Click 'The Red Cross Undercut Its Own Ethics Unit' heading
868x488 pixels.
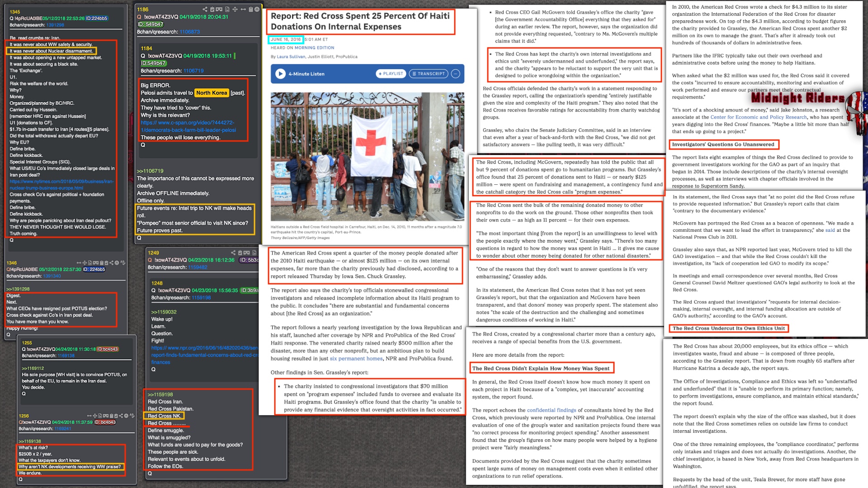[x=729, y=328]
